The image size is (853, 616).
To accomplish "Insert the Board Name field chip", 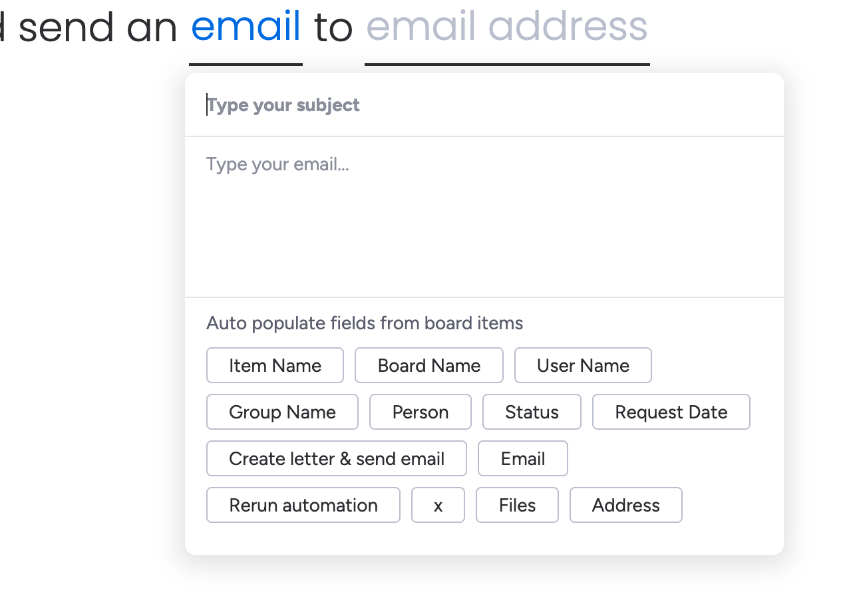I will (429, 365).
